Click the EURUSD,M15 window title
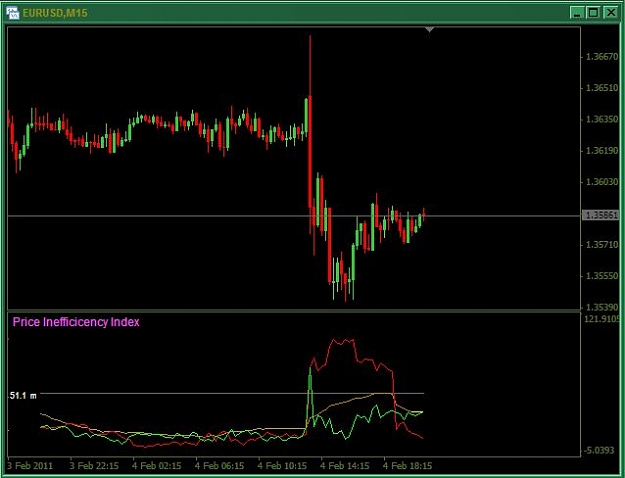The image size is (625, 478). coord(55,13)
